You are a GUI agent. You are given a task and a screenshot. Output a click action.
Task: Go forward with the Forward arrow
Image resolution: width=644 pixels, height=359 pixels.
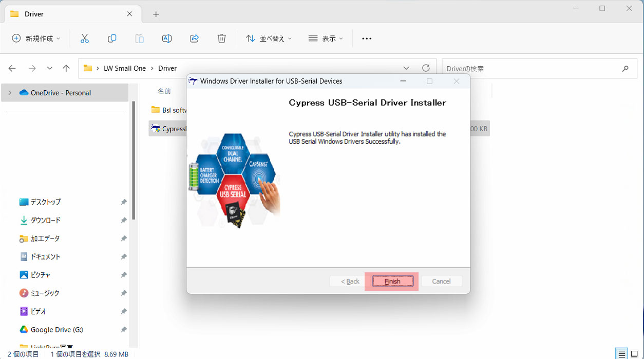[32, 68]
